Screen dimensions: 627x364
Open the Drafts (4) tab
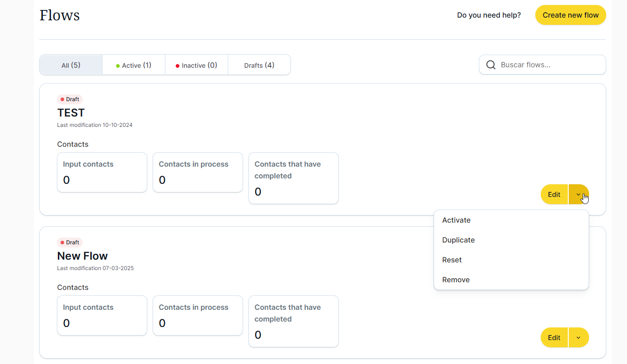click(x=259, y=65)
